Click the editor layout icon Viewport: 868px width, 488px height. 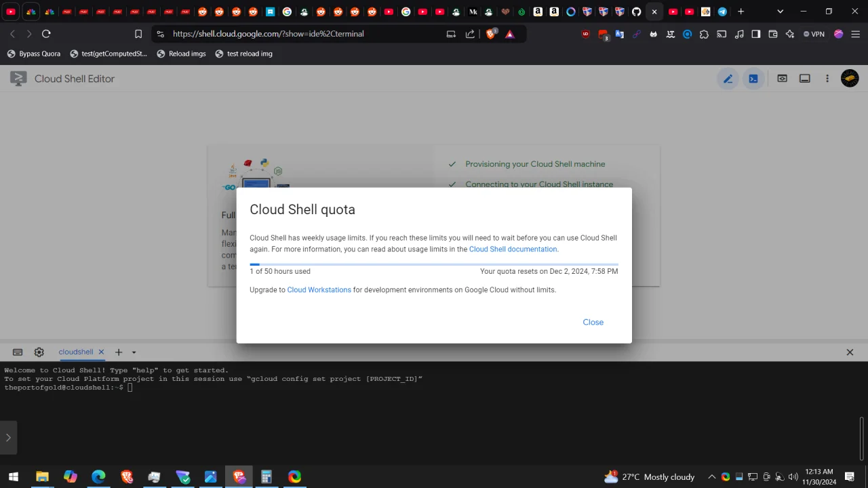pos(805,79)
